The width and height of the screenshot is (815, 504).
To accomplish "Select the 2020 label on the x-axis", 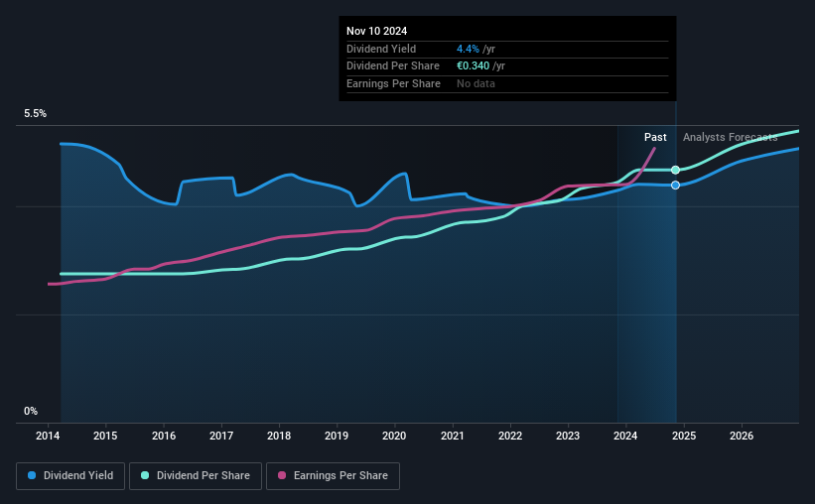I will 394,436.
